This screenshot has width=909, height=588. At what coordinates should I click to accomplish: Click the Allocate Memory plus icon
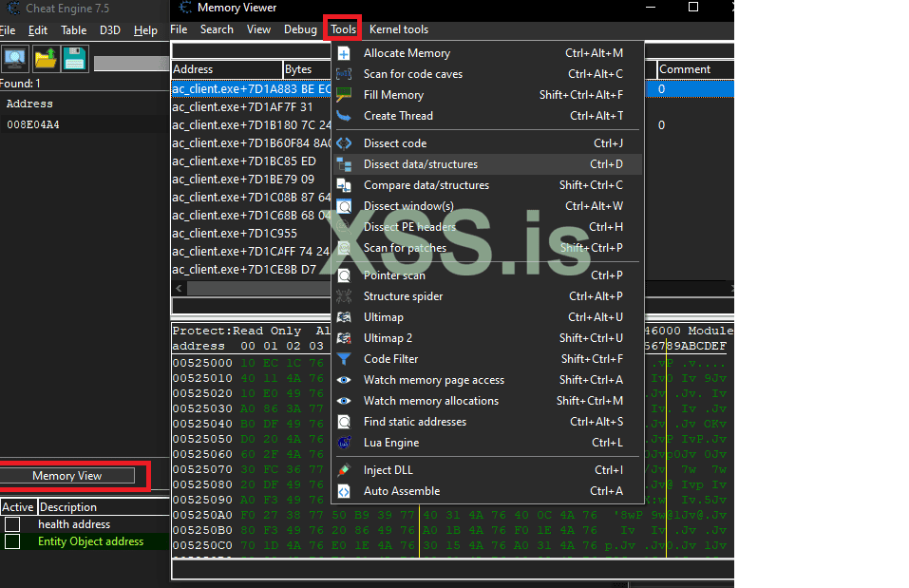coord(344,53)
